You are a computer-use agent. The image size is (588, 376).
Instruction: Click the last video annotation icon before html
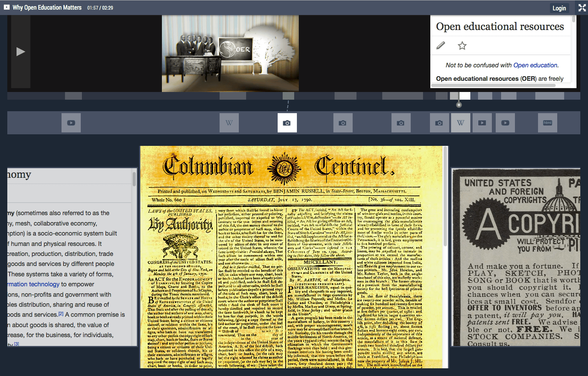point(505,123)
